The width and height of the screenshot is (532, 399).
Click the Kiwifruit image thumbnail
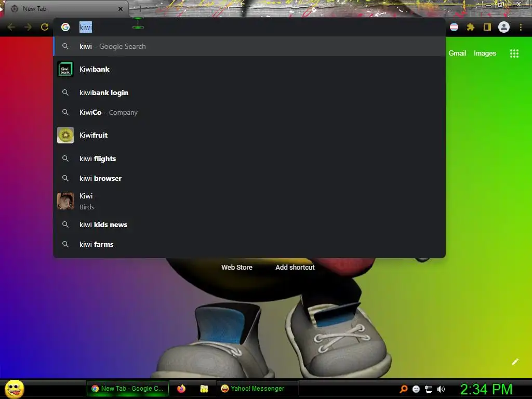[65, 135]
